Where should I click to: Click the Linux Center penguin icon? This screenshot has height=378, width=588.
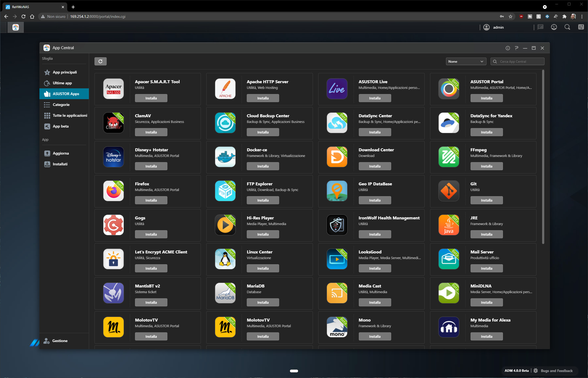click(225, 259)
